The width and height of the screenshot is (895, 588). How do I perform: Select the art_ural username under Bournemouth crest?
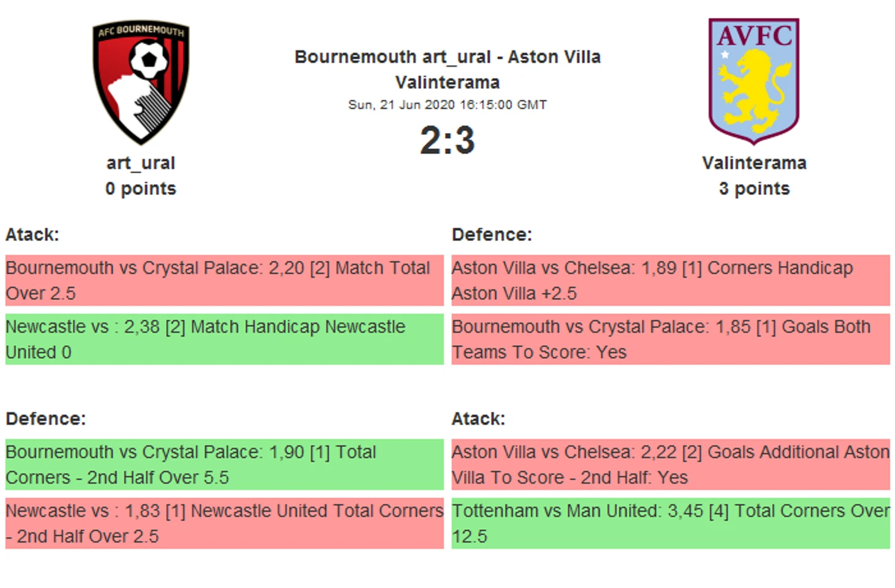pyautogui.click(x=140, y=163)
